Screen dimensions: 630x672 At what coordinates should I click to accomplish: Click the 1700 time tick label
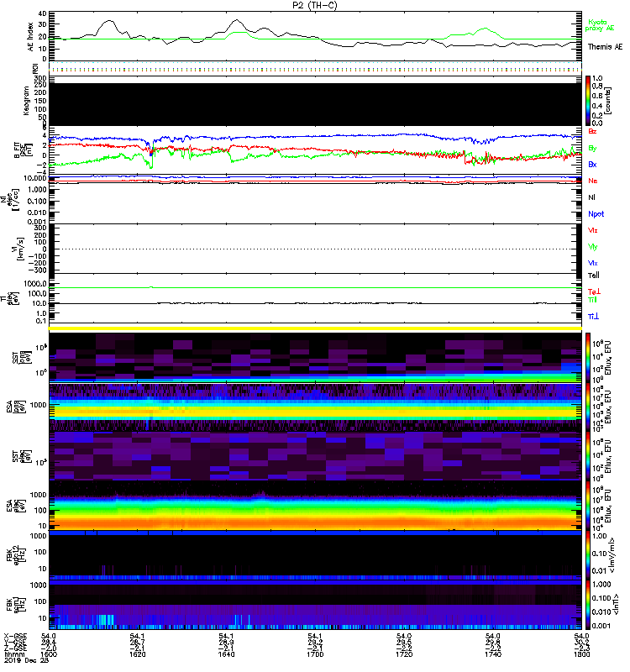coord(315,654)
